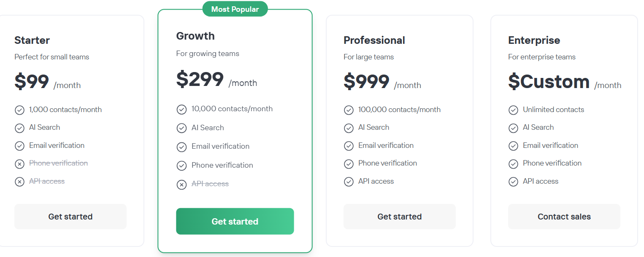Click the API access checkmark on Professional plan
The image size is (644, 257).
click(349, 181)
